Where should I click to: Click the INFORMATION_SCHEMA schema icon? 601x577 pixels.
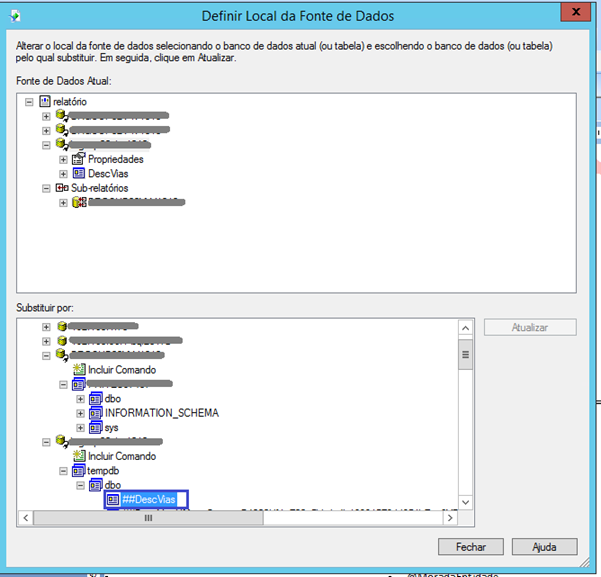click(96, 413)
